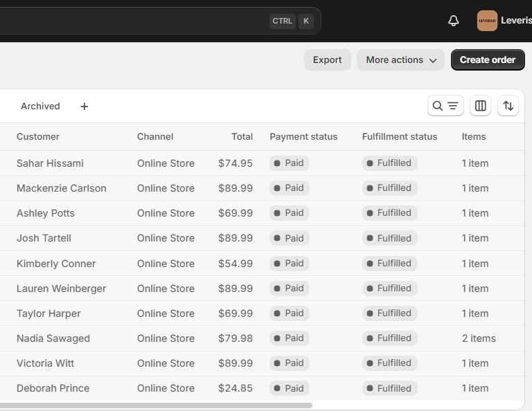This screenshot has height=411, width=532.
Task: Open search and filter orders
Action: [x=445, y=106]
